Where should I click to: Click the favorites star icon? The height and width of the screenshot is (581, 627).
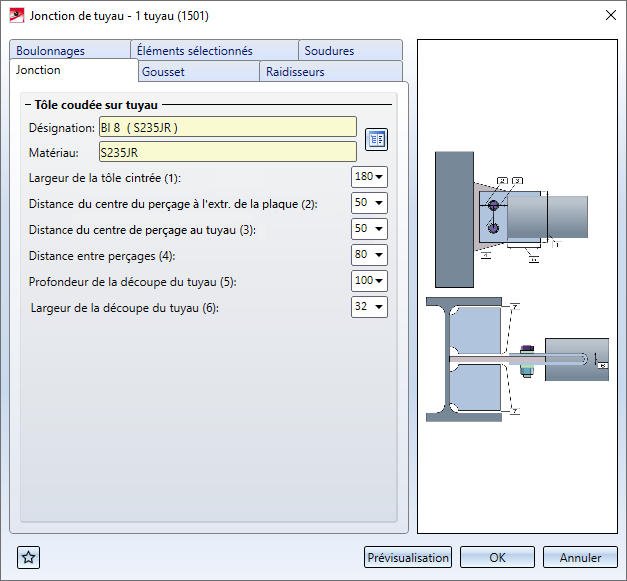[x=29, y=558]
